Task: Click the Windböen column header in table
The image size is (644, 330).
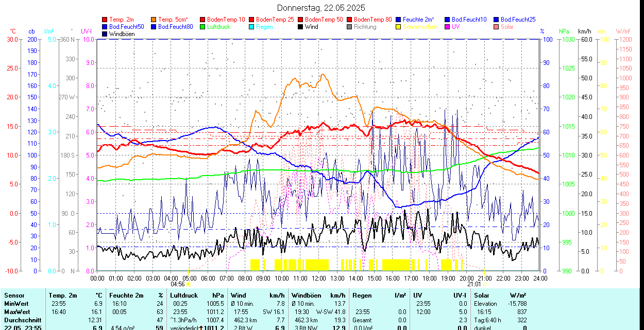Action: [x=307, y=296]
